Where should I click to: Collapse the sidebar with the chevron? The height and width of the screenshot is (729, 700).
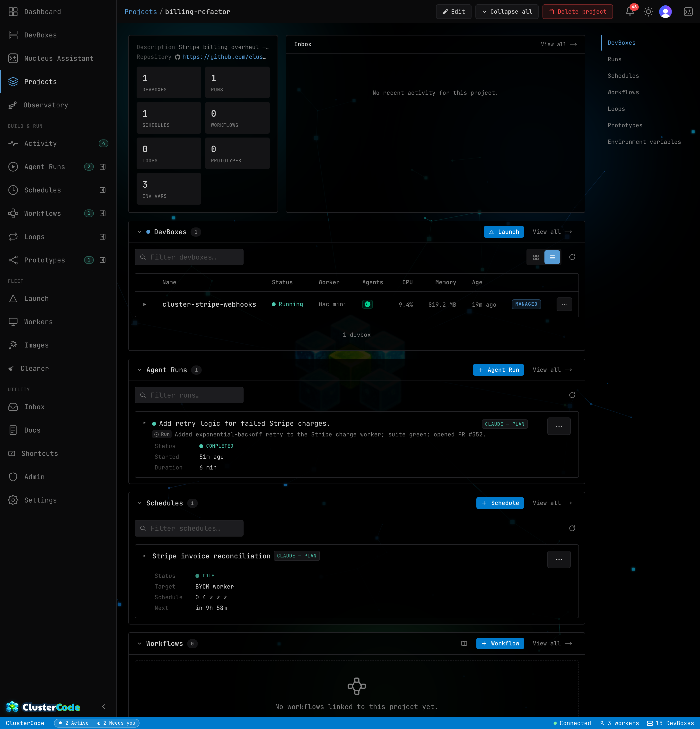pyautogui.click(x=103, y=707)
